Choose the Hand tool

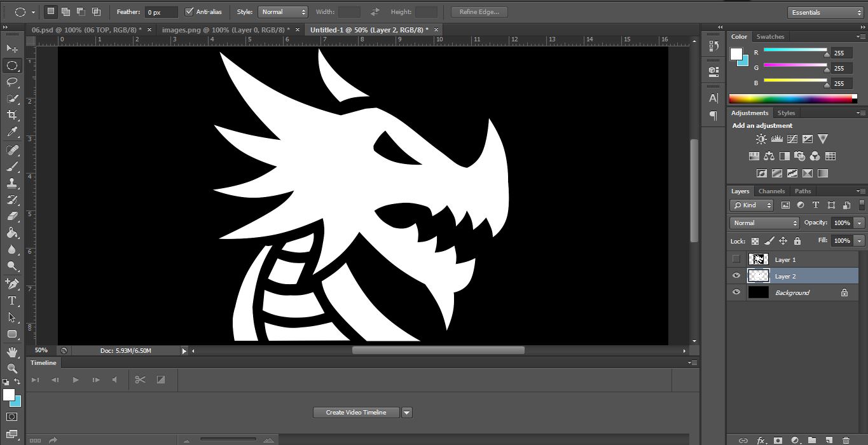(12, 352)
